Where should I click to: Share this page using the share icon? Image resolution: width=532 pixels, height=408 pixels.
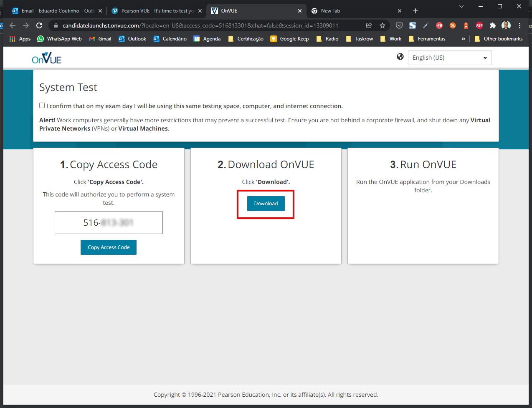(x=369, y=25)
